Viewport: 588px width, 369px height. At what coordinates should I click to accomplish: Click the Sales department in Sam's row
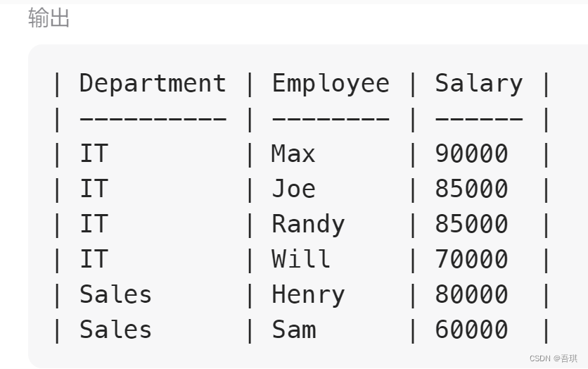click(115, 330)
